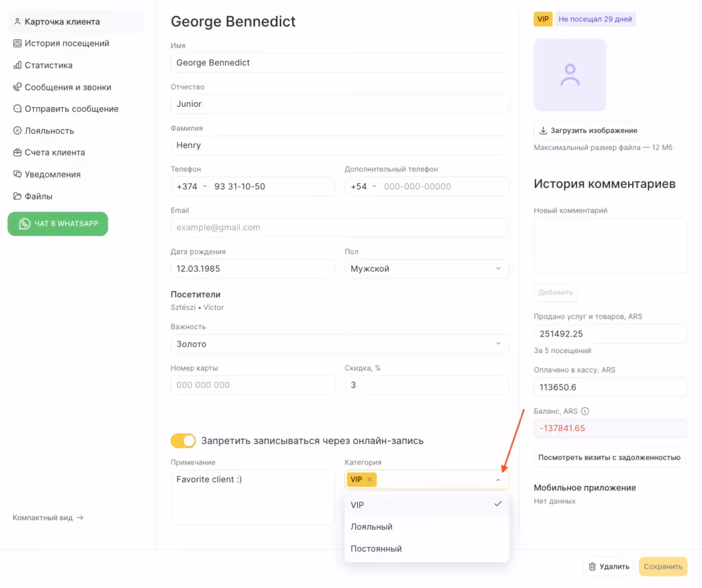
Task: Click the upload image download icon
Action: [x=544, y=130]
